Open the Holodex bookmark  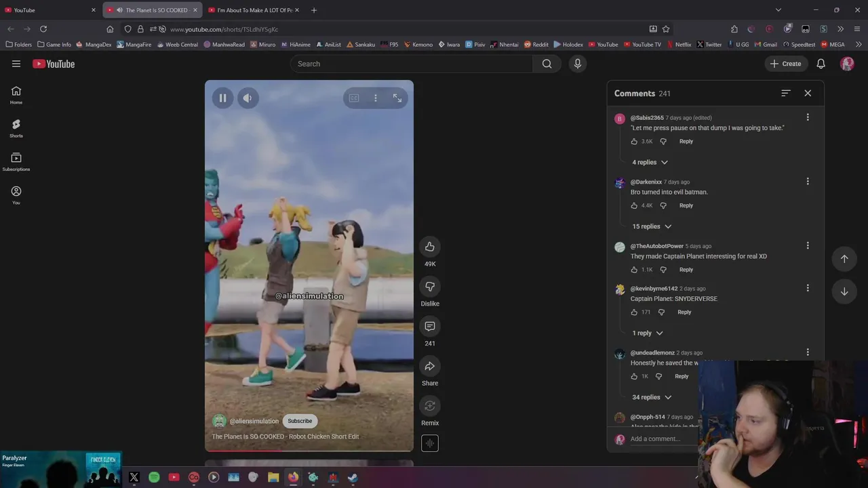[x=568, y=45]
